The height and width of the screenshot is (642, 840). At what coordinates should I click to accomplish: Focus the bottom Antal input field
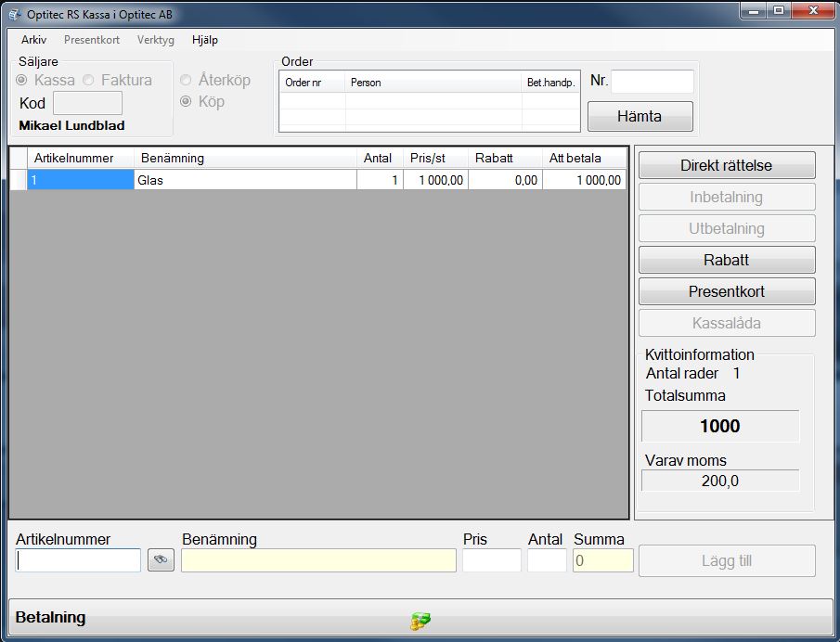547,560
